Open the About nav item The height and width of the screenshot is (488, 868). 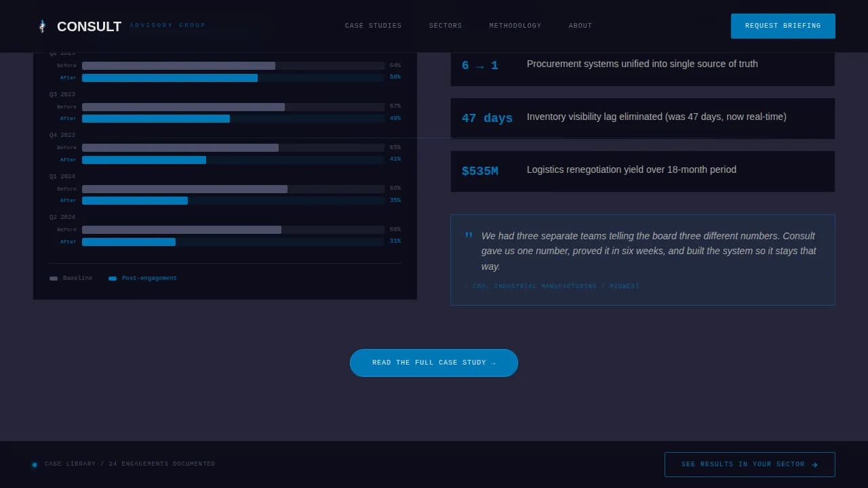[x=580, y=26]
